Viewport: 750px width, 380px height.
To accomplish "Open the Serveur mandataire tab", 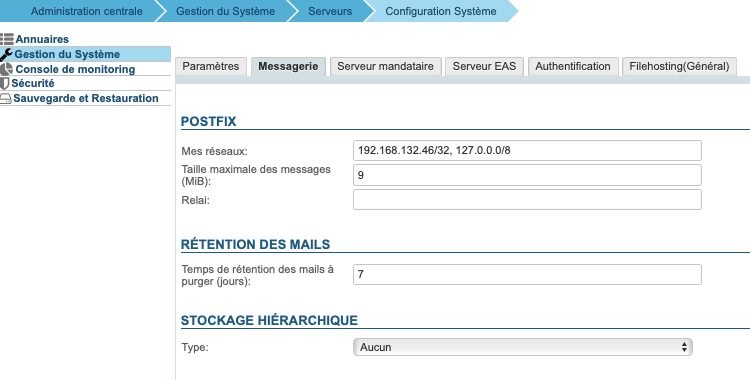I will tap(386, 67).
